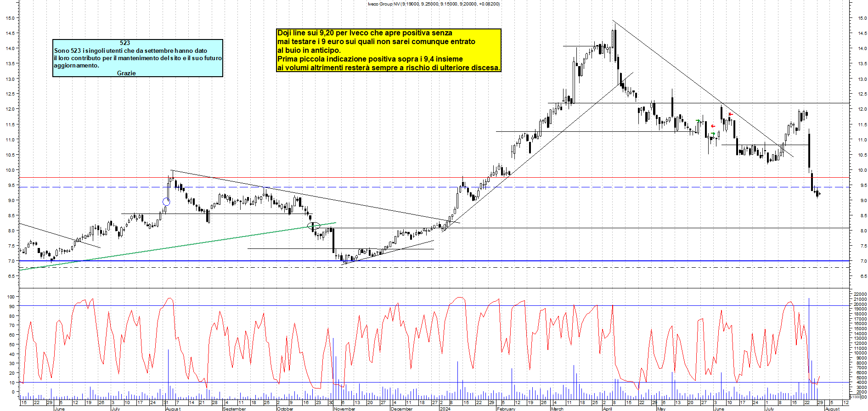Click the 10000 volume scale label
This screenshot has height=411, width=868.
(x=860, y=353)
